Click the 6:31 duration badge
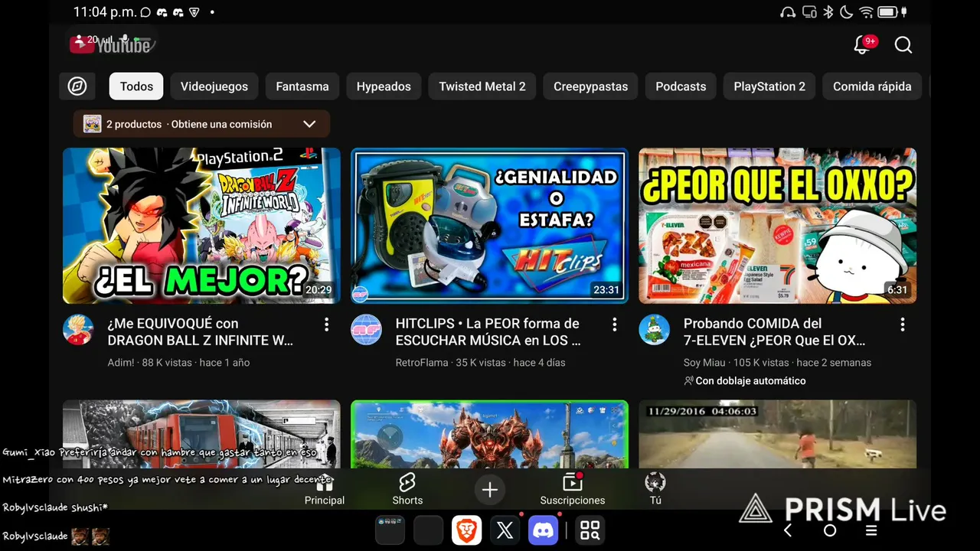This screenshot has width=980, height=551. [x=897, y=291]
